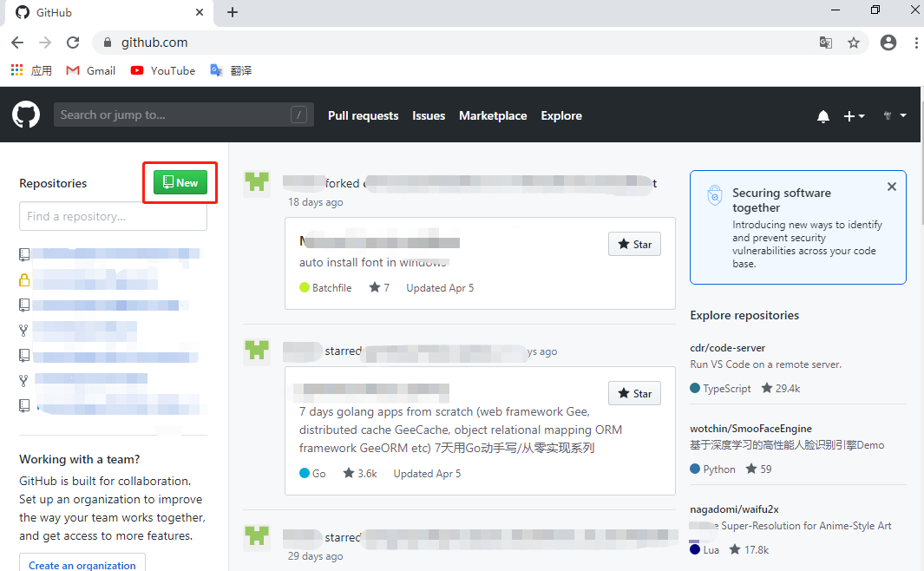
Task: Click Create an organization button
Action: pyautogui.click(x=82, y=565)
